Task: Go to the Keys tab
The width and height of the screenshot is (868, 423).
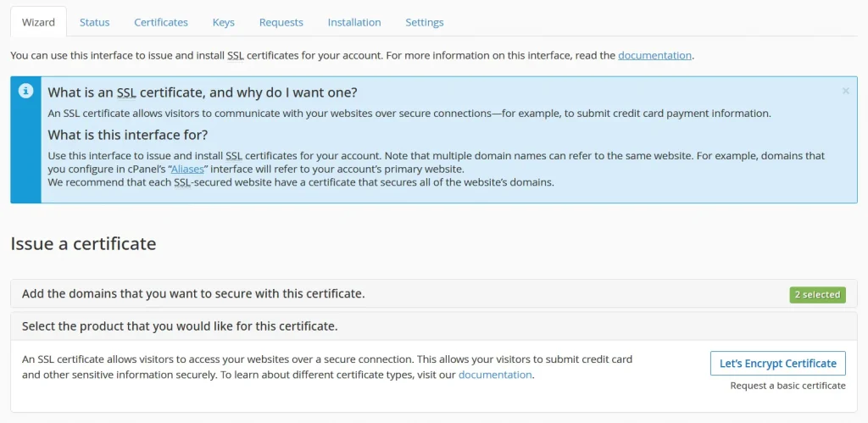Action: coord(224,22)
